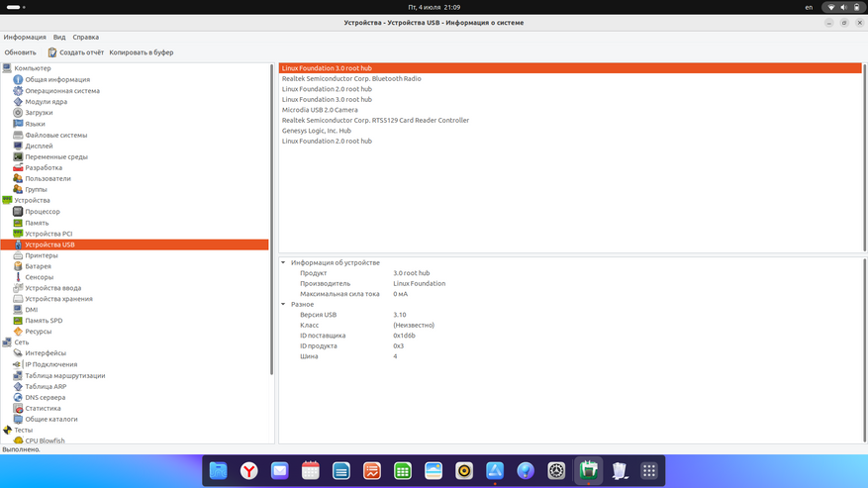Open Загрузки entry in sidebar
868x488 pixels.
tap(39, 113)
